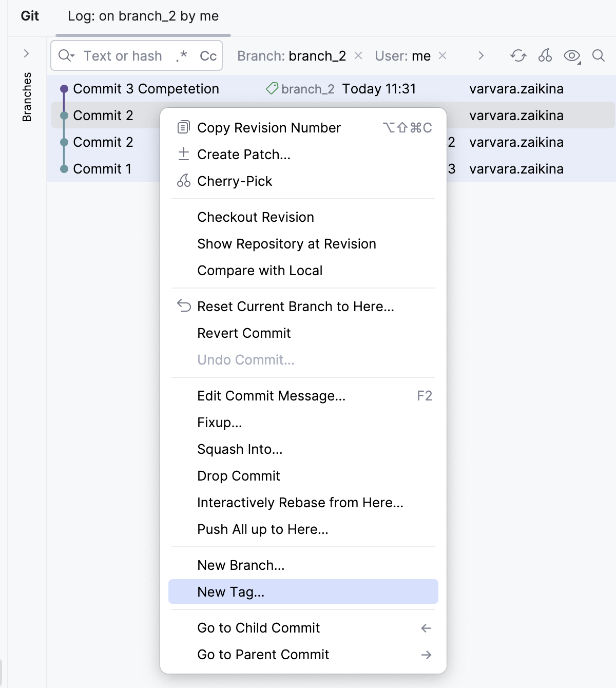The height and width of the screenshot is (688, 616).
Task: Clear the Branch: branch_2 filter with its X
Action: tap(358, 55)
